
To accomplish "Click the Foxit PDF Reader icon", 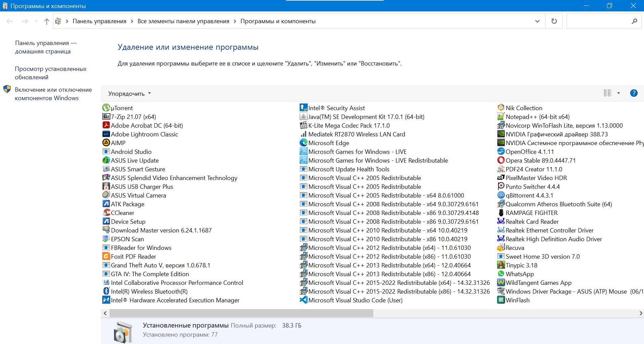I will [x=106, y=256].
